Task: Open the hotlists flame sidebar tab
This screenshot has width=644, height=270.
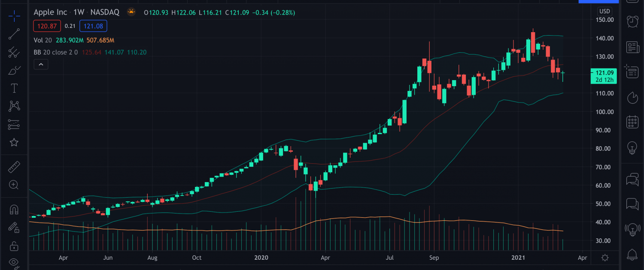Action: (x=632, y=98)
